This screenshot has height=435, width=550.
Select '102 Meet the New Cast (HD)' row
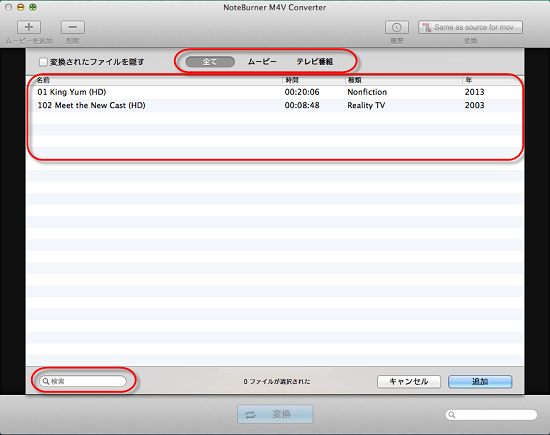(x=275, y=106)
